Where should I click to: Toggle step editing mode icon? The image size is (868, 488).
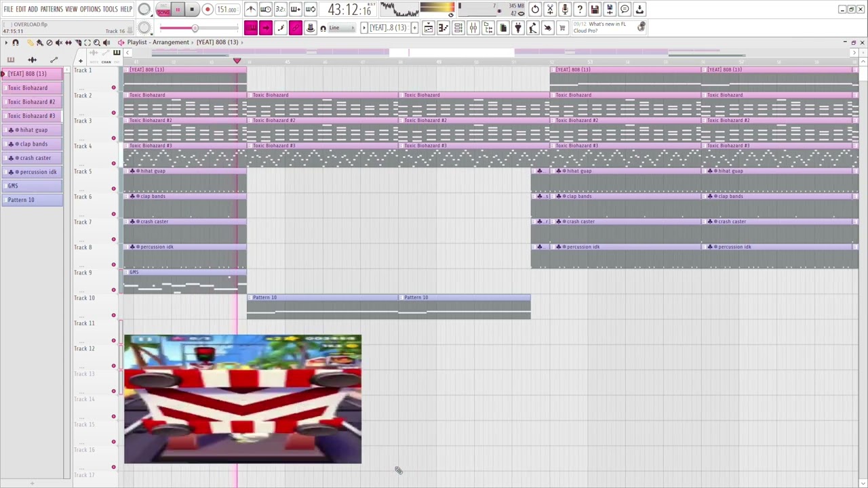coord(281,28)
